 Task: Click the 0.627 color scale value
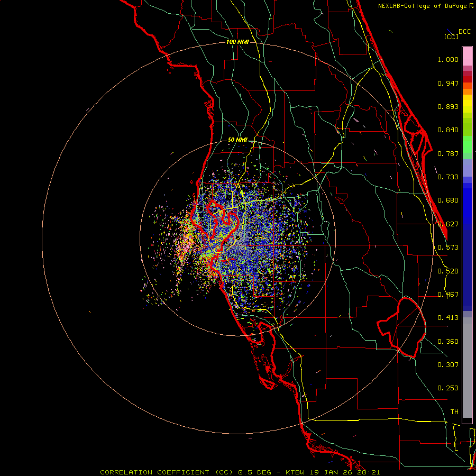pyautogui.click(x=448, y=224)
